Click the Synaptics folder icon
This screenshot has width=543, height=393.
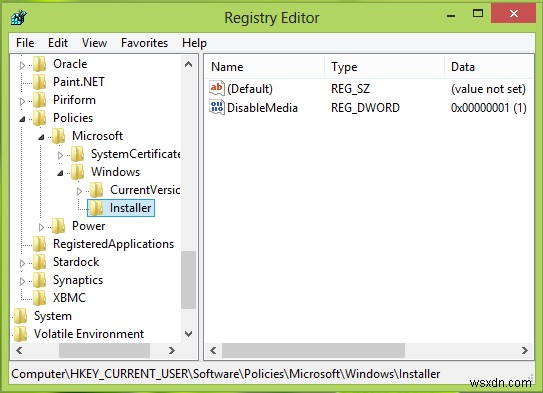click(x=39, y=280)
